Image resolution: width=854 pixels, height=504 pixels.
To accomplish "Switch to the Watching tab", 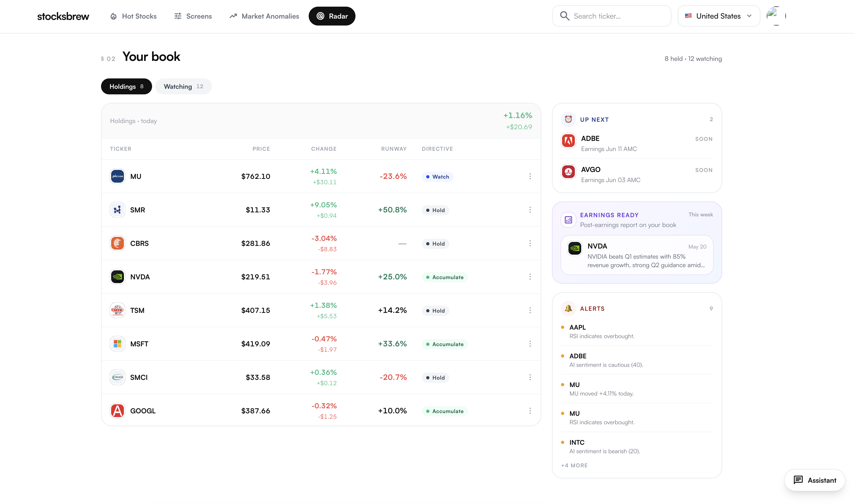I will (183, 86).
